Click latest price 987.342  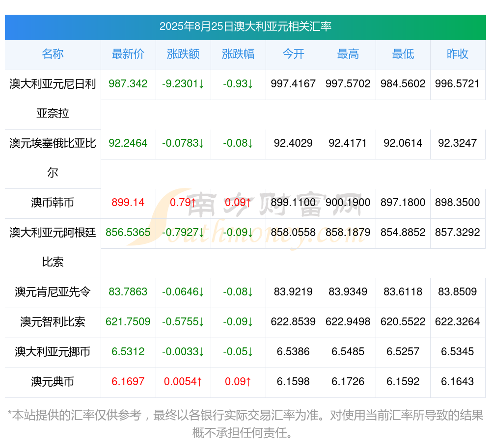click(x=128, y=84)
